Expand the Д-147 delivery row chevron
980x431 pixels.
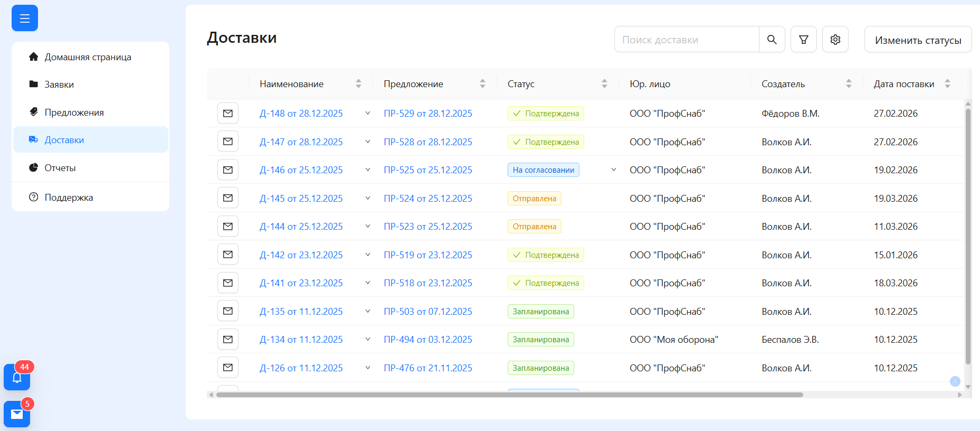coord(368,142)
